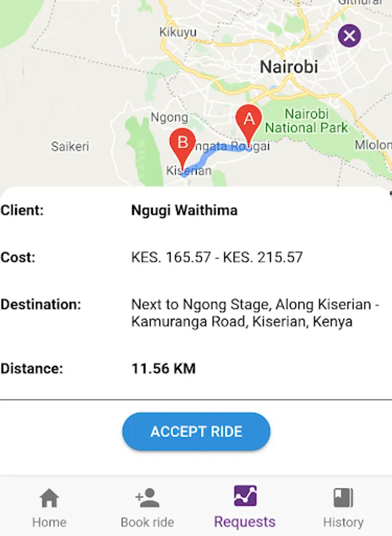Open the History tab label
The image size is (392, 536).
point(343,522)
